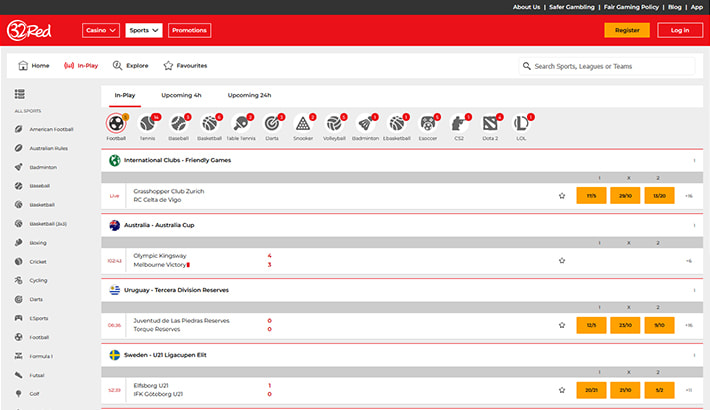Click the Register button
The height and width of the screenshot is (410, 710).
(627, 30)
